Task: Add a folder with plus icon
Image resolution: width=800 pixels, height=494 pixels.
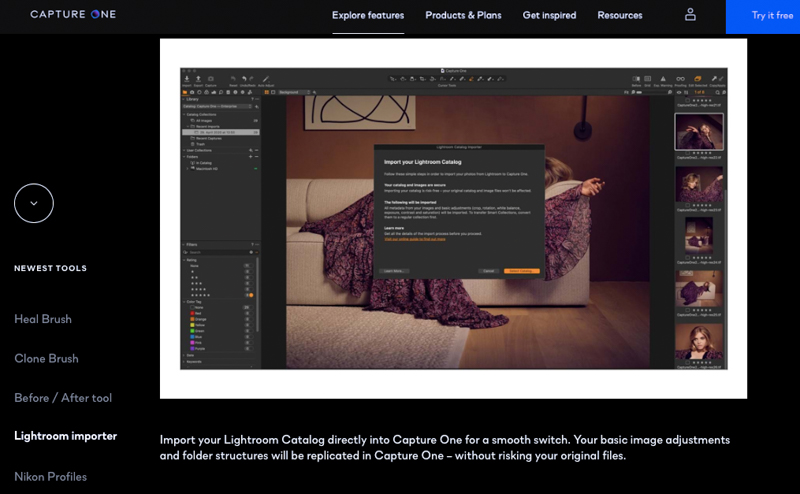Action: [x=251, y=157]
